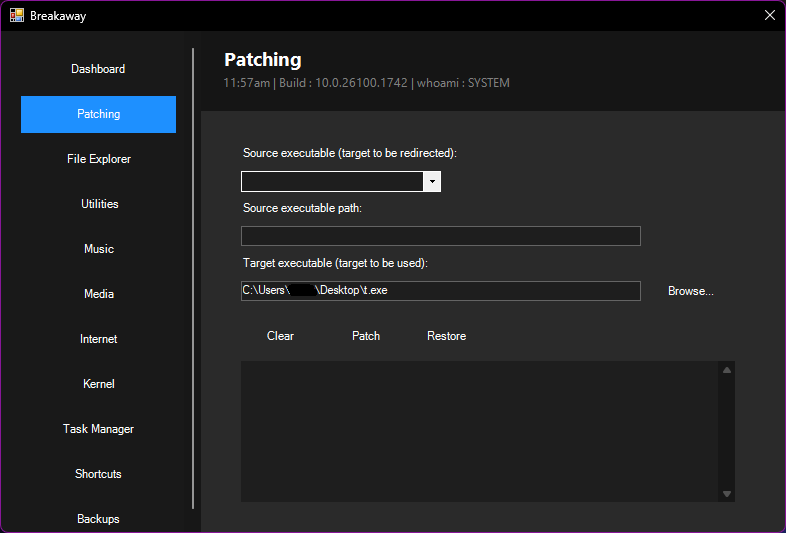Select the Patching sidebar item
Screen dimensions: 786x533
98,114
